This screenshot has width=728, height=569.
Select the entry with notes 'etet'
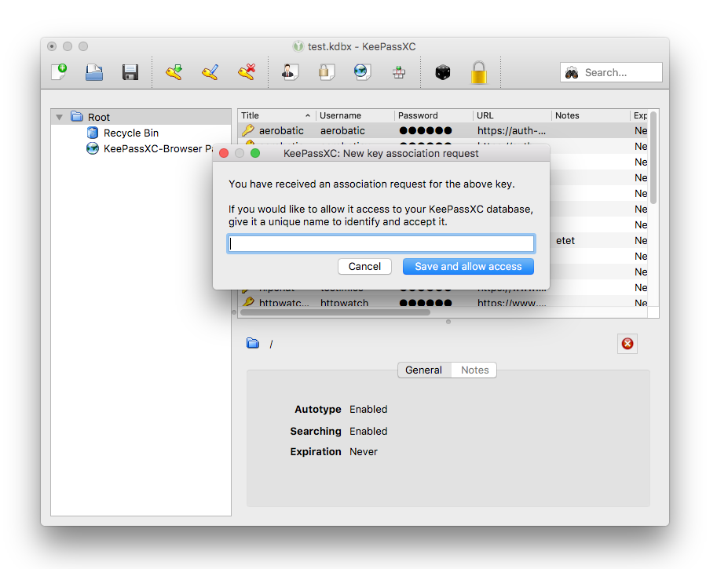coord(565,240)
